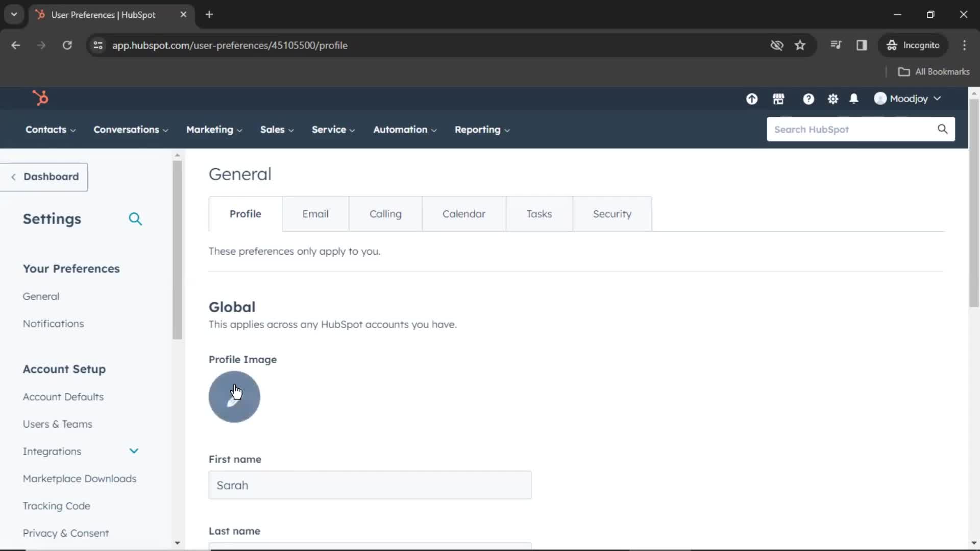Viewport: 980px width, 551px height.
Task: Expand the Integrations section in sidebar
Action: click(133, 452)
